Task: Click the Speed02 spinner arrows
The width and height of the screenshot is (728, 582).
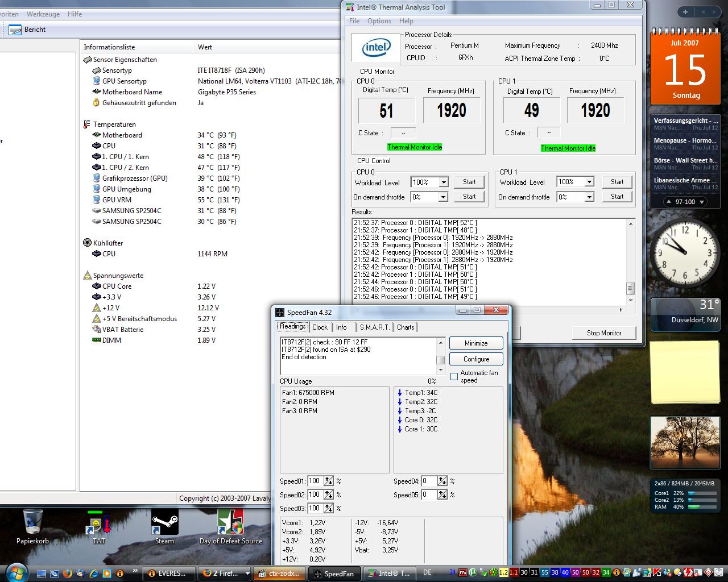Action: [329, 494]
